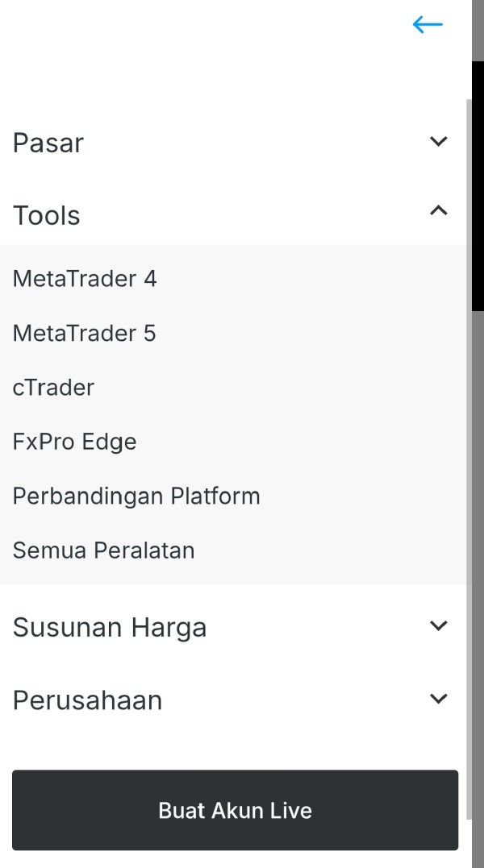Open FxPro Edge platform link

[x=74, y=442]
